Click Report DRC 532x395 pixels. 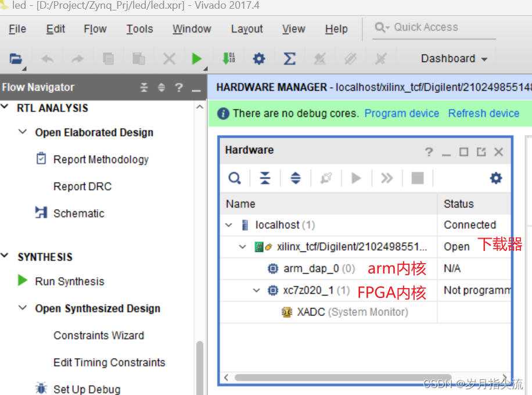point(82,186)
